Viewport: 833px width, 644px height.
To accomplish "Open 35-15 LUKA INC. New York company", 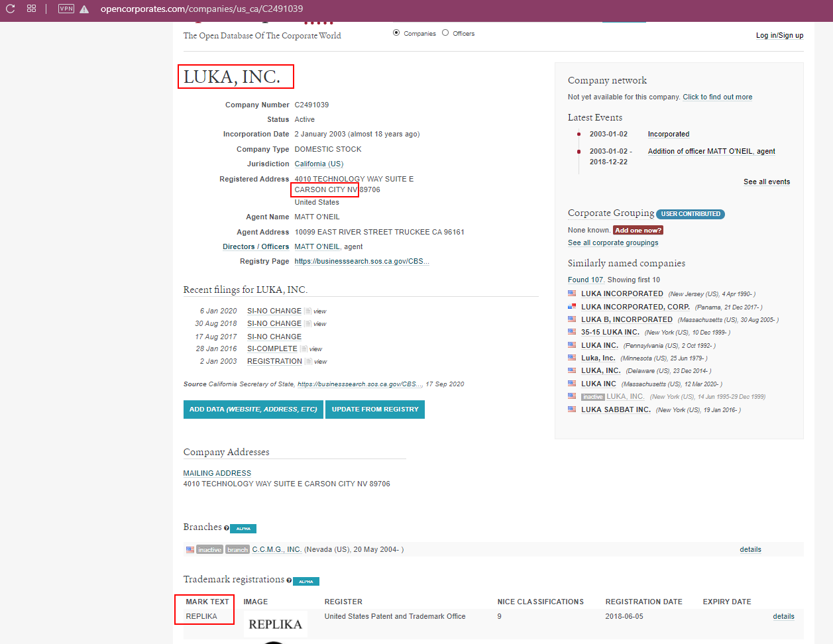I will tap(610, 333).
